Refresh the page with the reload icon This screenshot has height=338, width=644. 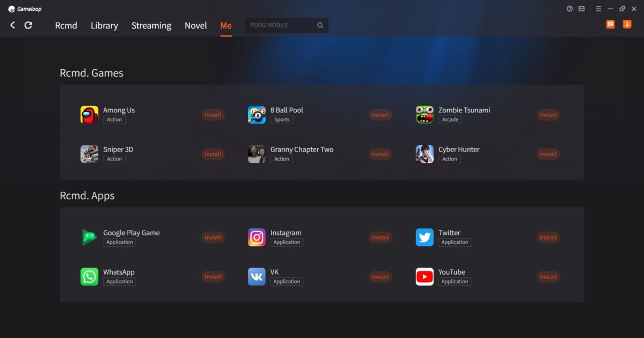(x=28, y=25)
